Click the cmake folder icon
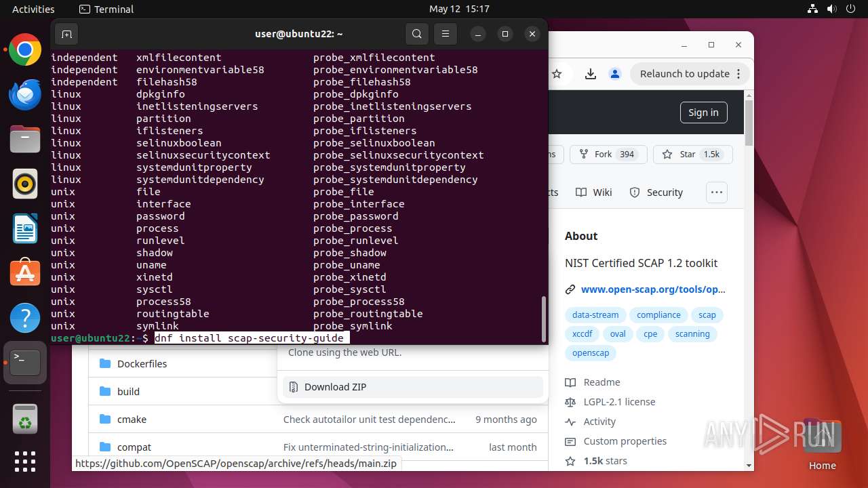 click(x=105, y=420)
